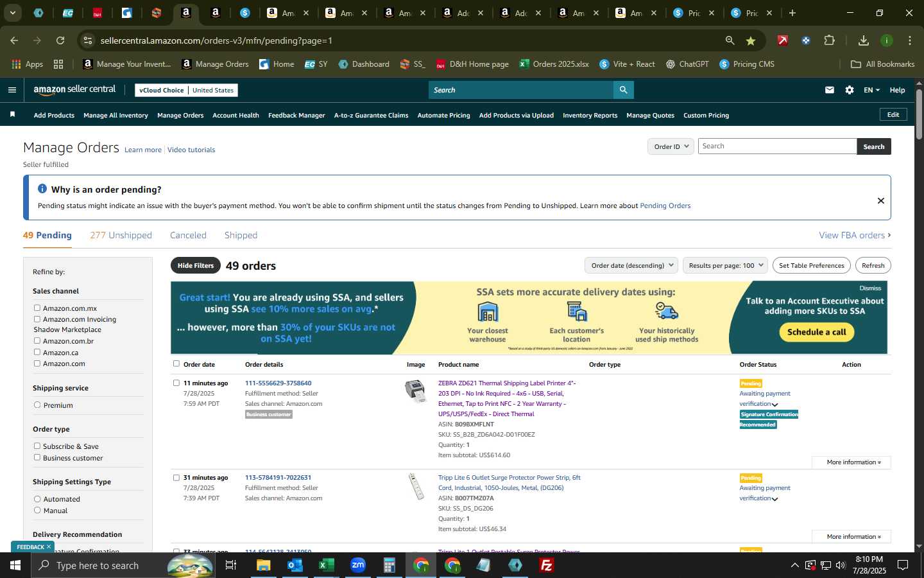Check the Amazon.com.mx sales channel filter

pyautogui.click(x=37, y=308)
